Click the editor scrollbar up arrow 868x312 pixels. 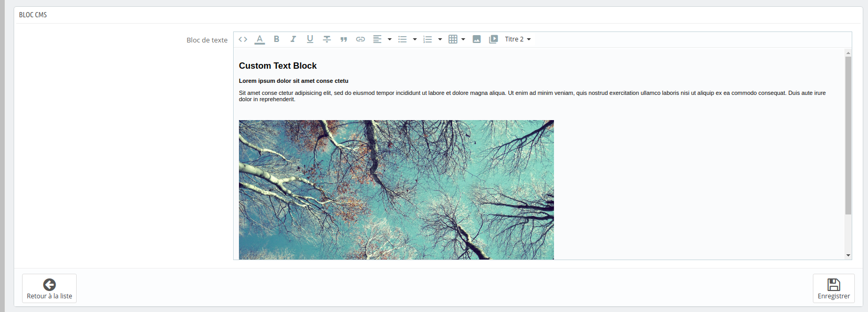click(x=848, y=53)
